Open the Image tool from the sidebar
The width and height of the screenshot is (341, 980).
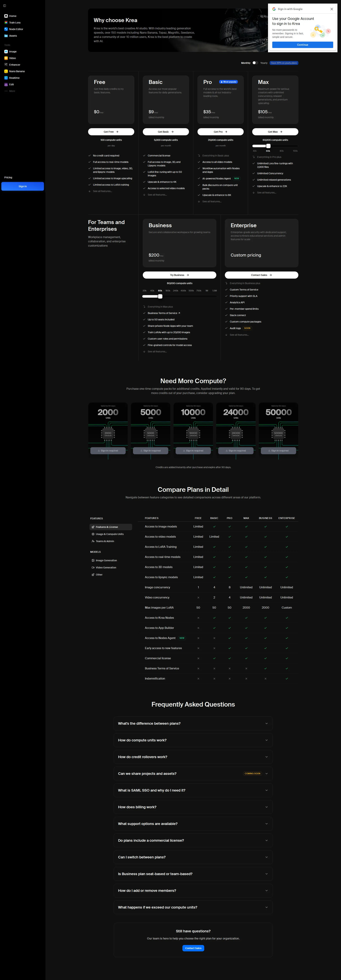click(13, 51)
